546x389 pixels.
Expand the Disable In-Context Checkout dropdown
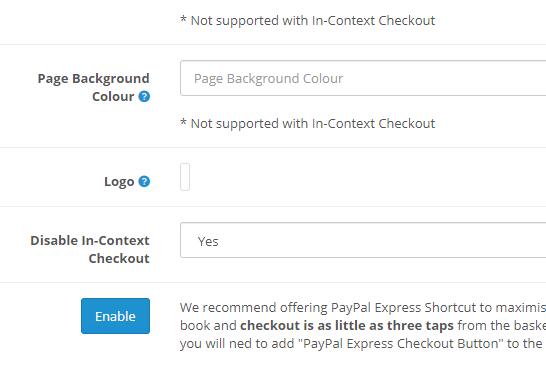tap(363, 240)
